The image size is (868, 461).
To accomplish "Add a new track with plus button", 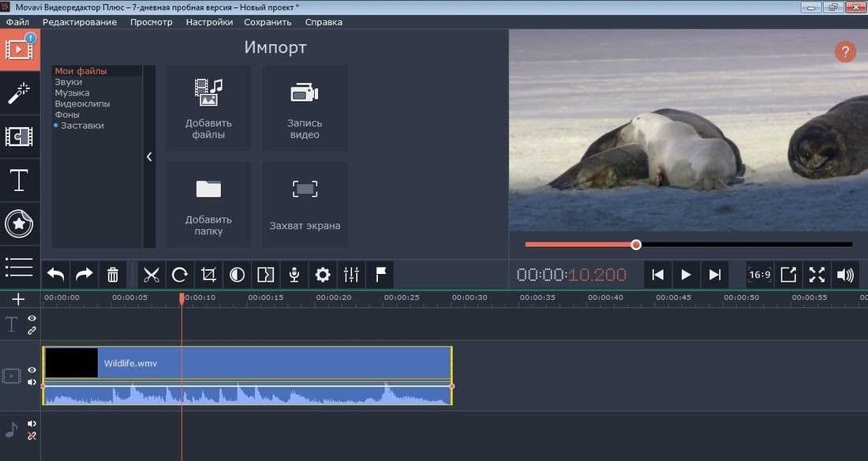I will (x=18, y=299).
